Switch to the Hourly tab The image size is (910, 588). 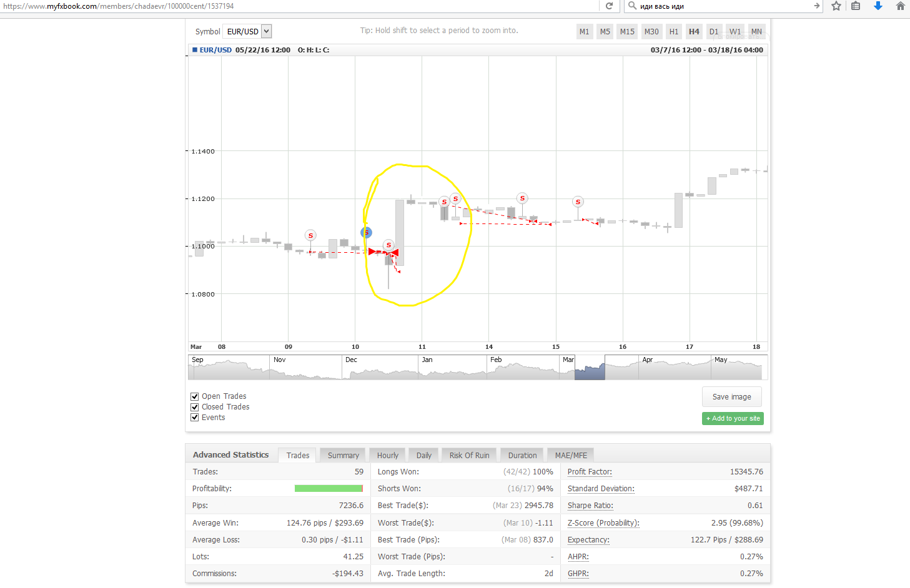pyautogui.click(x=387, y=455)
